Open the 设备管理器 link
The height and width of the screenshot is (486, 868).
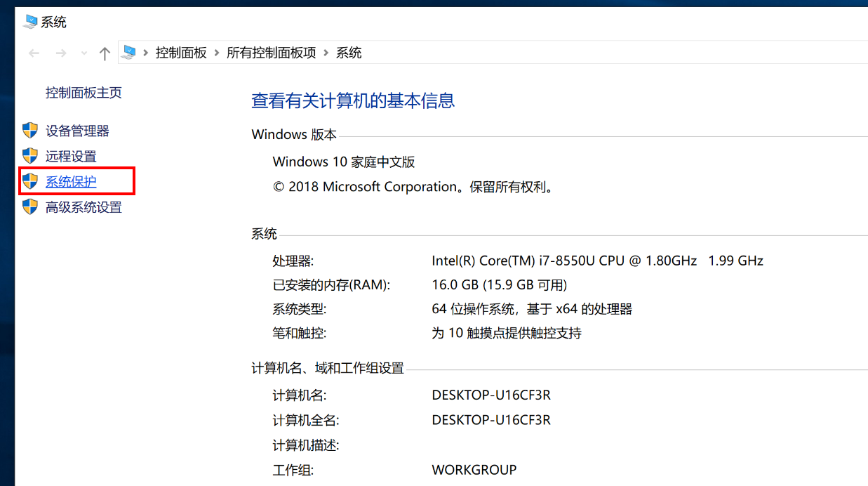(77, 131)
